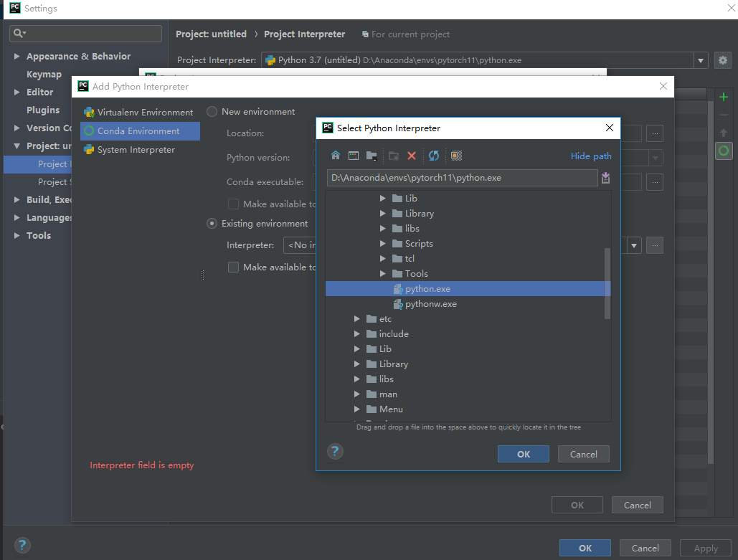
Task: Cancel the Add Python Interpreter dialog
Action: [638, 505]
